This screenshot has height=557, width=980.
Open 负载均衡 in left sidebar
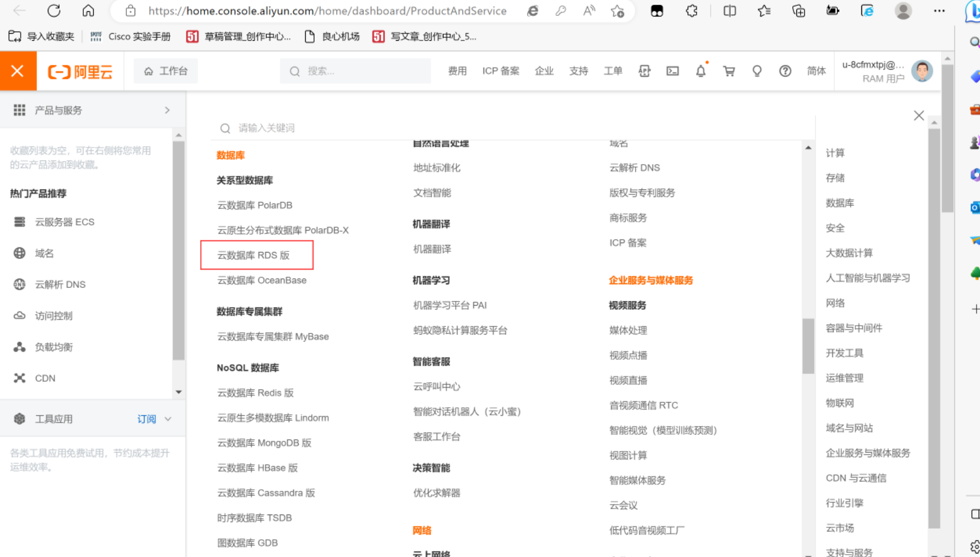coord(54,347)
